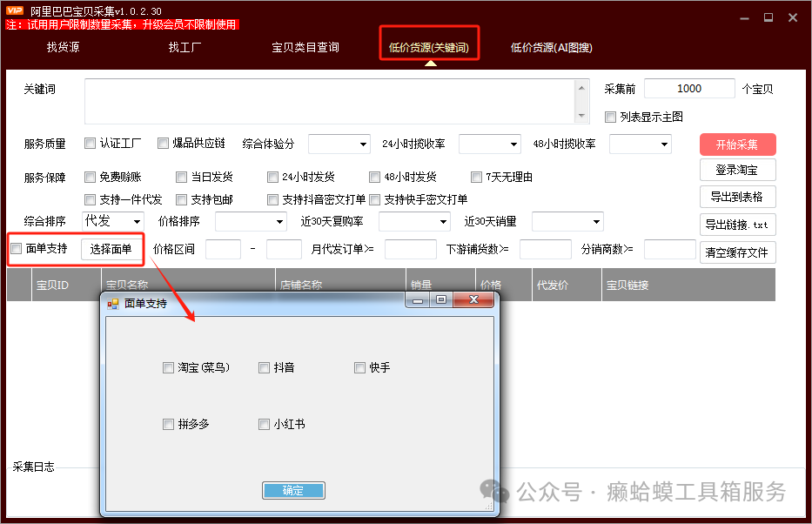Enable 列表显示主图 checkbox
This screenshot has width=812, height=524.
pyautogui.click(x=611, y=117)
